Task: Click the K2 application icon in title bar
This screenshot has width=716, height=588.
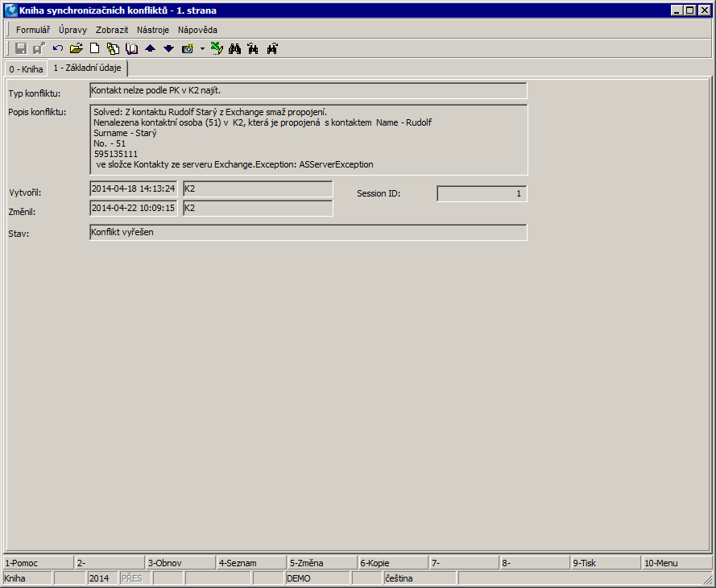Action: (x=11, y=10)
